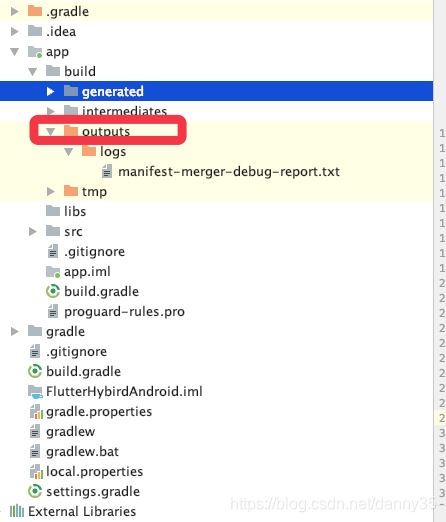Select local.properties file name
Viewport: 446px width, 522px height.
tap(94, 472)
